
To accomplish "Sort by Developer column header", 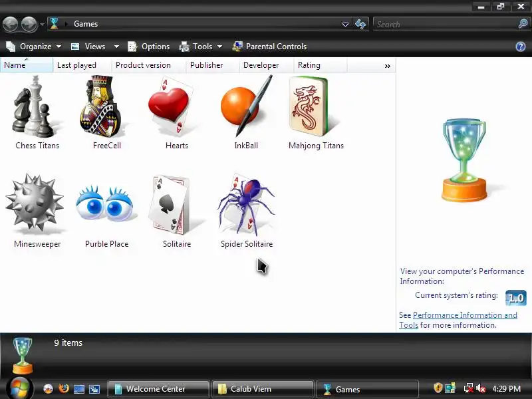I will pyautogui.click(x=267, y=65).
